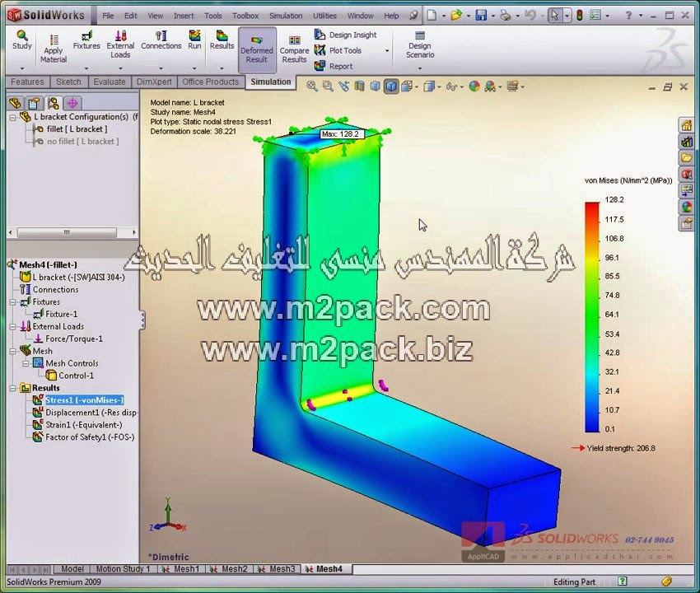The width and height of the screenshot is (700, 593).
Task: Switch to the DimXpert tab
Action: (154, 82)
